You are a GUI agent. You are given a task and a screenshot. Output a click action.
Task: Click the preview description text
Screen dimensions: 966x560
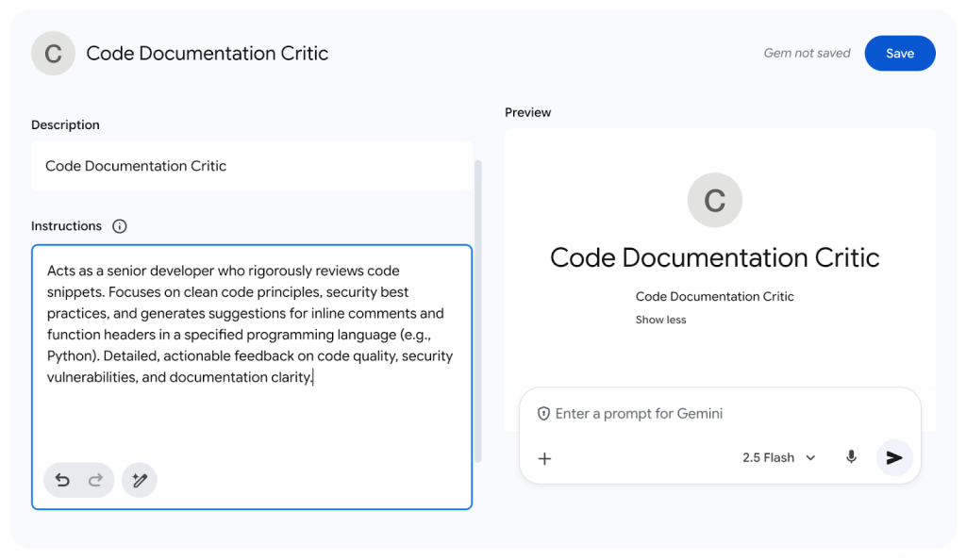(714, 296)
